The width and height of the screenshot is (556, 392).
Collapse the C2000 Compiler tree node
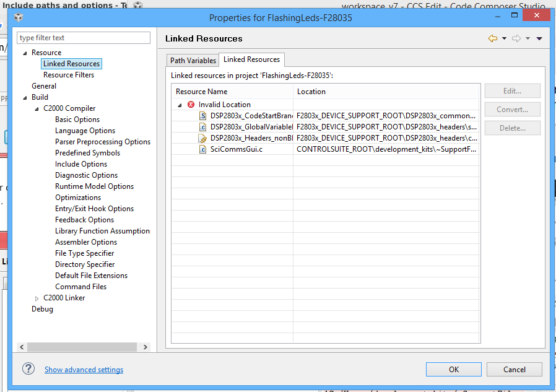coord(37,108)
